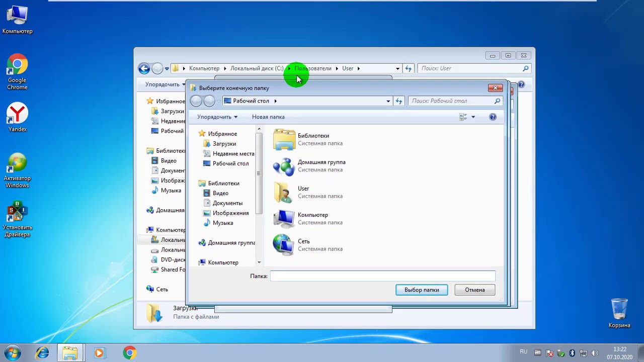
Task: Open the Активатор Windows desktop icon
Action: tap(17, 170)
